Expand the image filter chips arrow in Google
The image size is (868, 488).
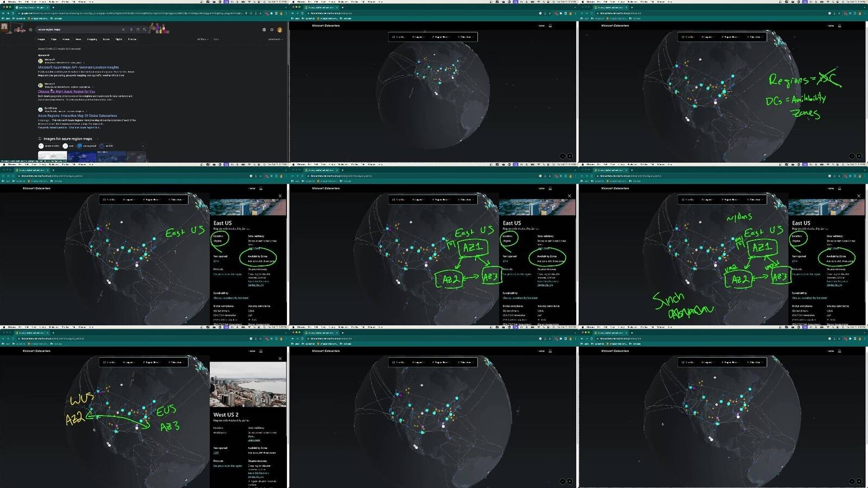coord(143,146)
